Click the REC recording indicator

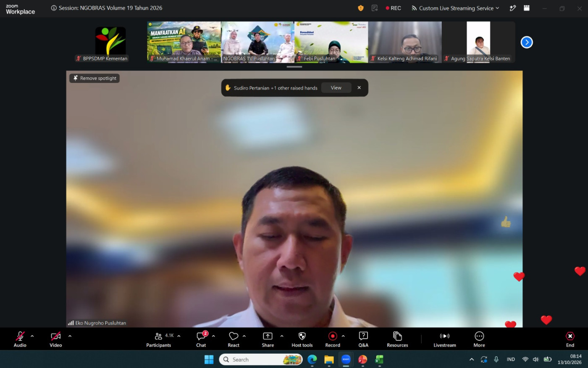coord(394,8)
